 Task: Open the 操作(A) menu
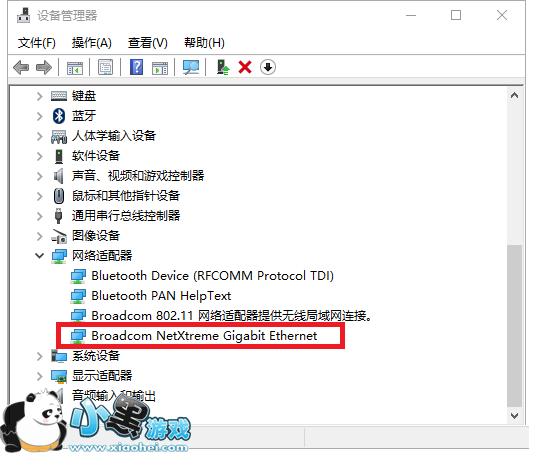91,43
